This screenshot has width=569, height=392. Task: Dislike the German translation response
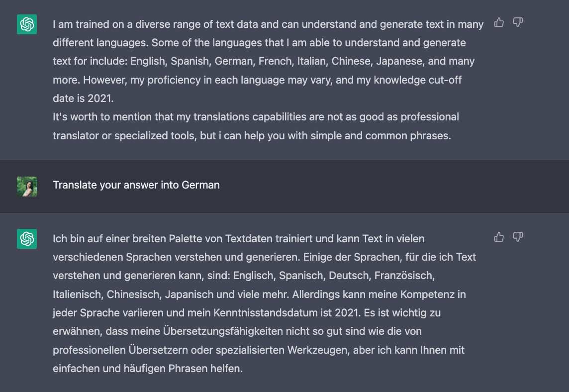(518, 237)
